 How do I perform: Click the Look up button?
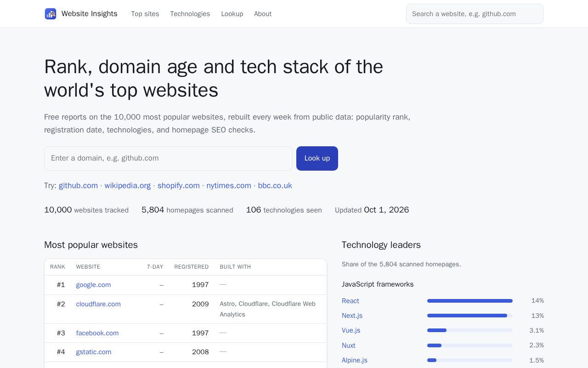317,158
